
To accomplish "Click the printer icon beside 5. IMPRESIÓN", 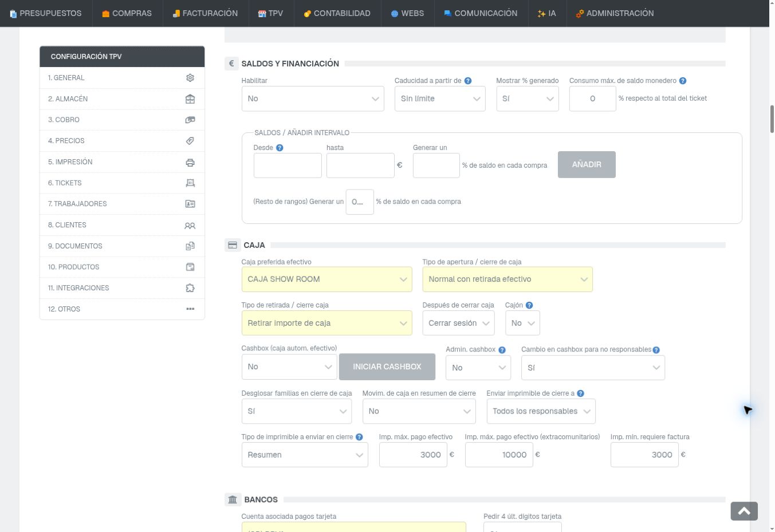I will tap(190, 162).
